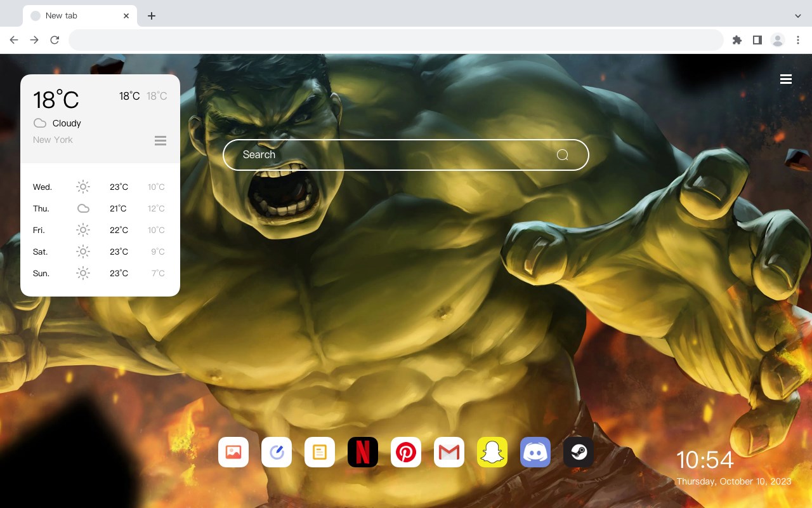Click the New York location label
The image size is (812, 508).
point(53,140)
